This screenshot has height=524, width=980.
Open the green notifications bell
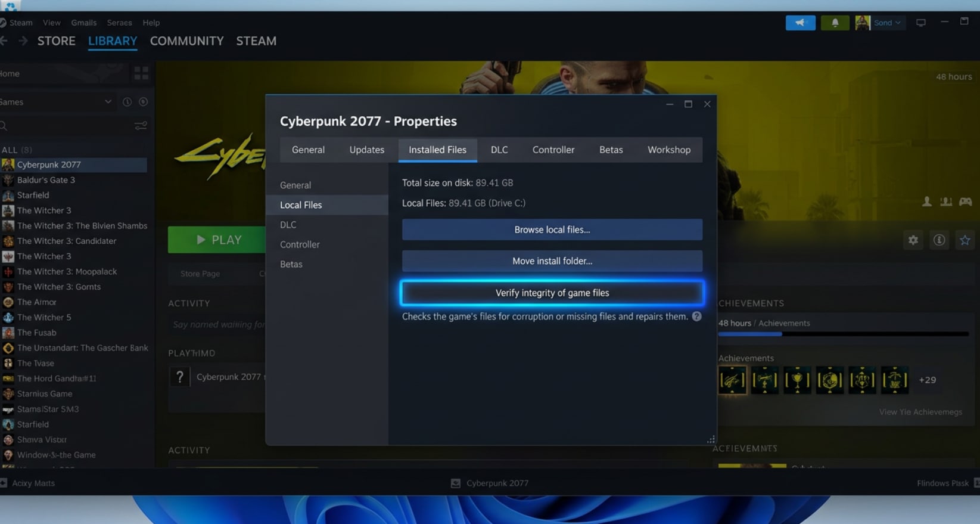[835, 23]
